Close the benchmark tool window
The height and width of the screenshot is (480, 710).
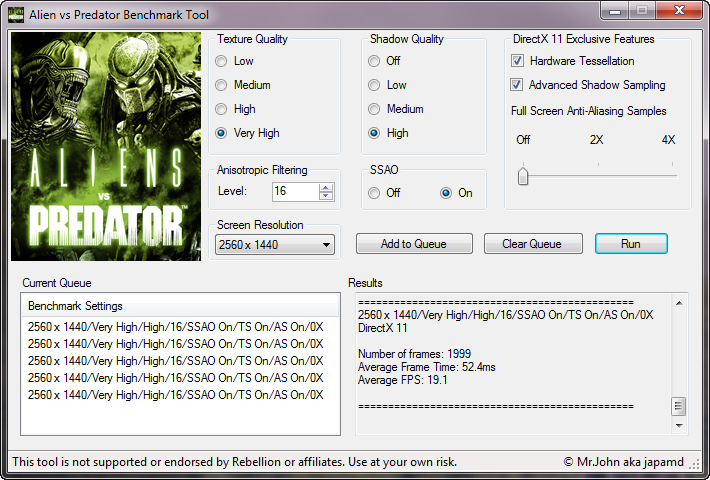point(679,10)
